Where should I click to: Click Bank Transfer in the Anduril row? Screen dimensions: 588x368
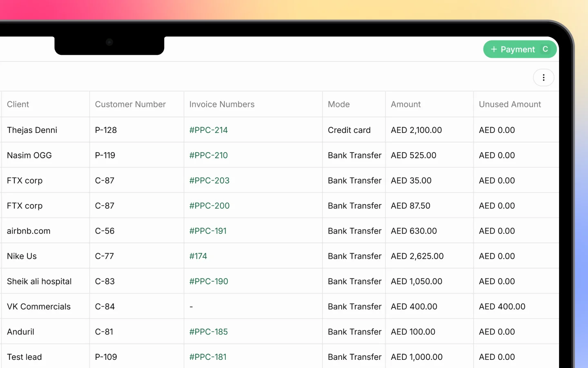(354, 332)
